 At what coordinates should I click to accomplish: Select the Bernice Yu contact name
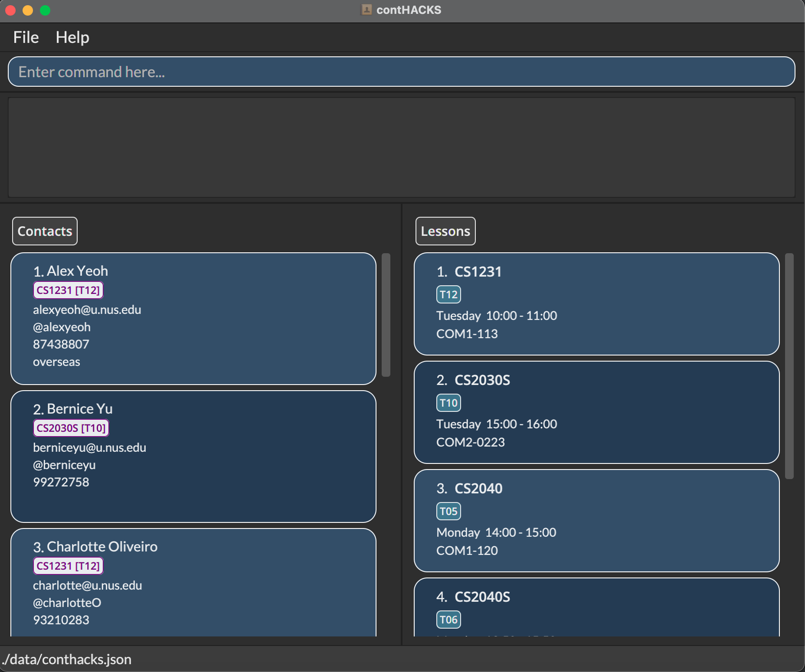click(x=79, y=409)
